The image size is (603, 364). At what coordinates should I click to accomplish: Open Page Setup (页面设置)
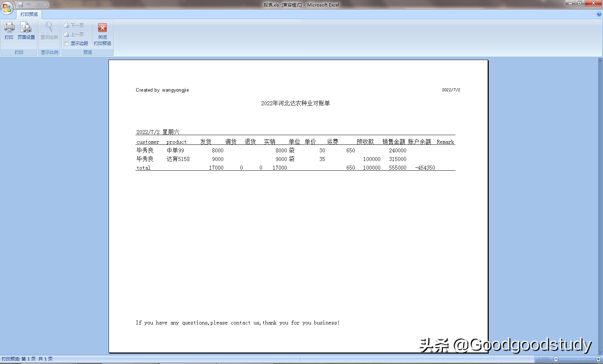26,31
